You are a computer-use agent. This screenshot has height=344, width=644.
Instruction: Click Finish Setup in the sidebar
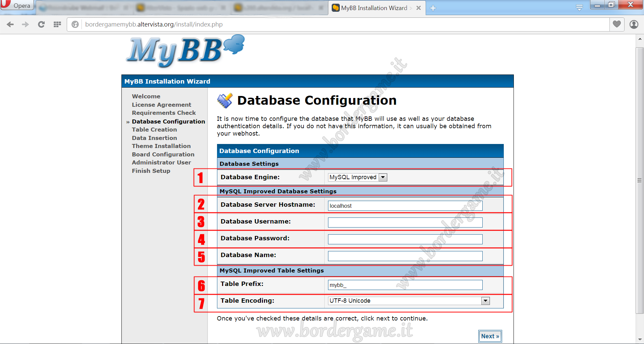coord(151,171)
